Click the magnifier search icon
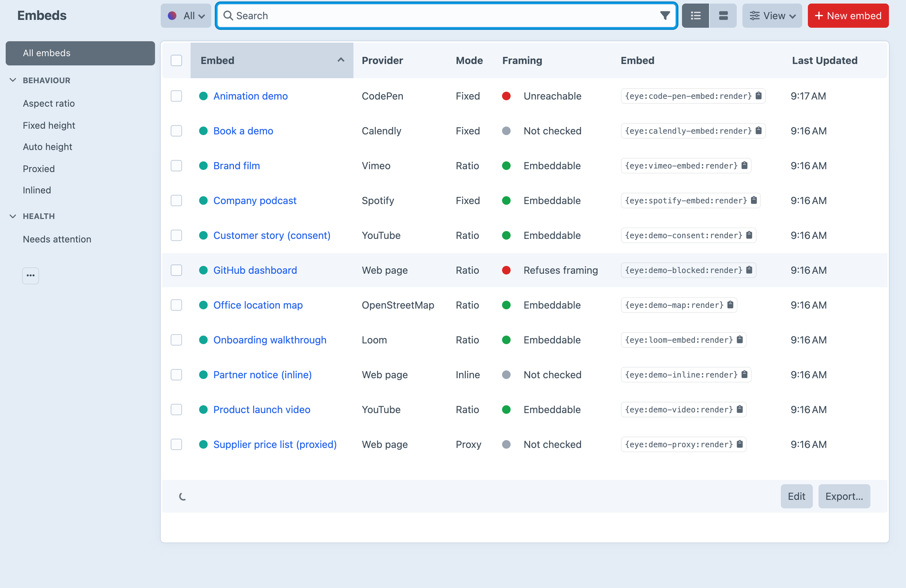 pyautogui.click(x=228, y=16)
